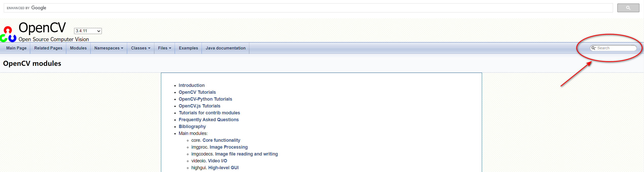The height and width of the screenshot is (172, 644).
Task: Expand the Namespaces menu
Action: pos(109,48)
